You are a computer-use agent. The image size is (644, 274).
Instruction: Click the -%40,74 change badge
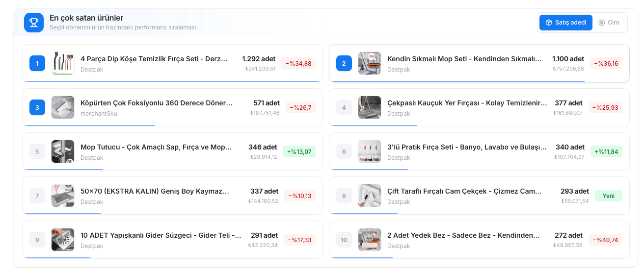605,240
